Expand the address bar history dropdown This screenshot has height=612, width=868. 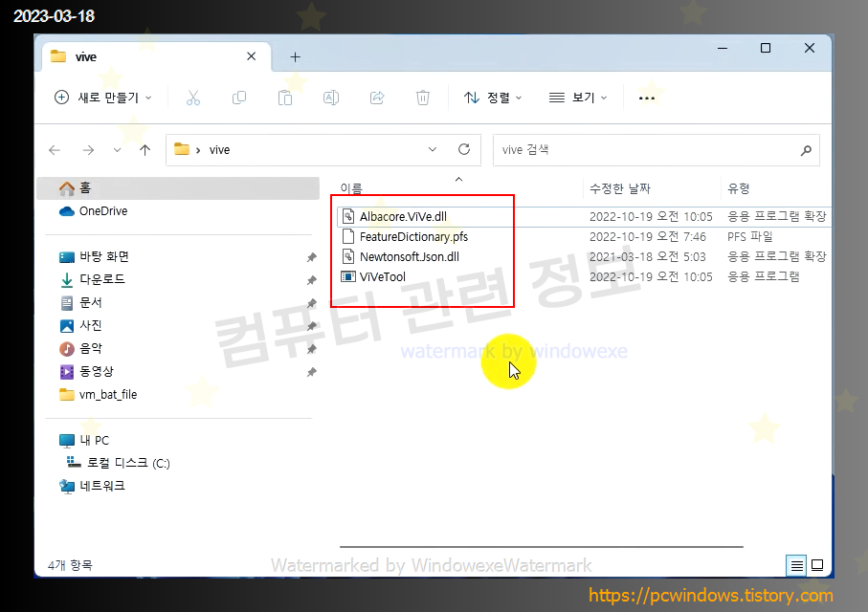[x=433, y=149]
